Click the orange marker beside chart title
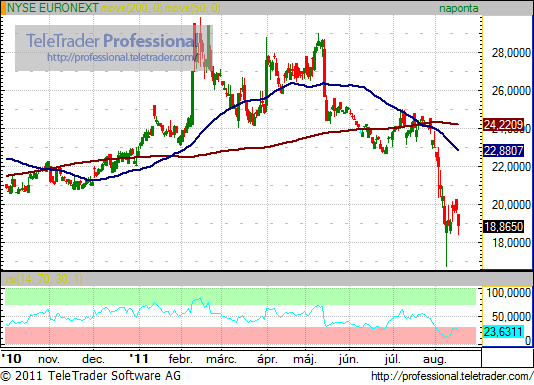Image resolution: width=534 pixels, height=385 pixels. [x=3, y=7]
